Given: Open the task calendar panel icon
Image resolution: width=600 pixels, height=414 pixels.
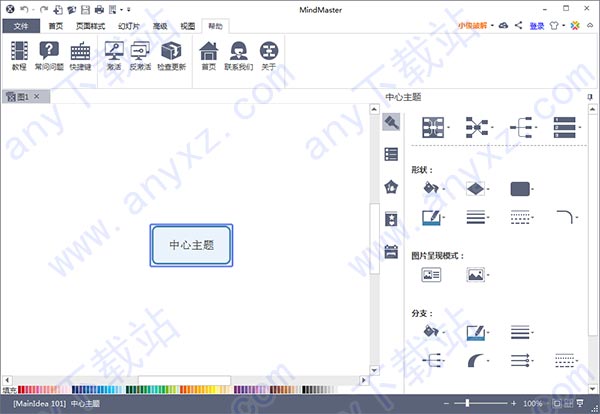Looking at the screenshot, I should (391, 252).
